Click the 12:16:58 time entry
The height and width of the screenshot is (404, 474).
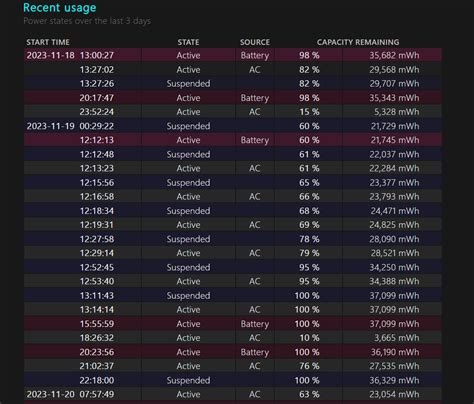coord(97,197)
